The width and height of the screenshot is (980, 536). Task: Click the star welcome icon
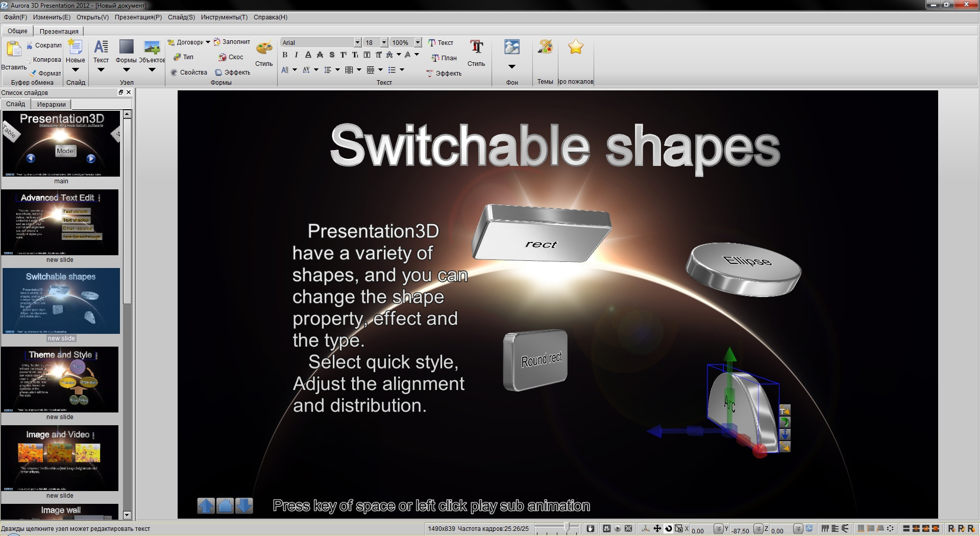coord(576,47)
